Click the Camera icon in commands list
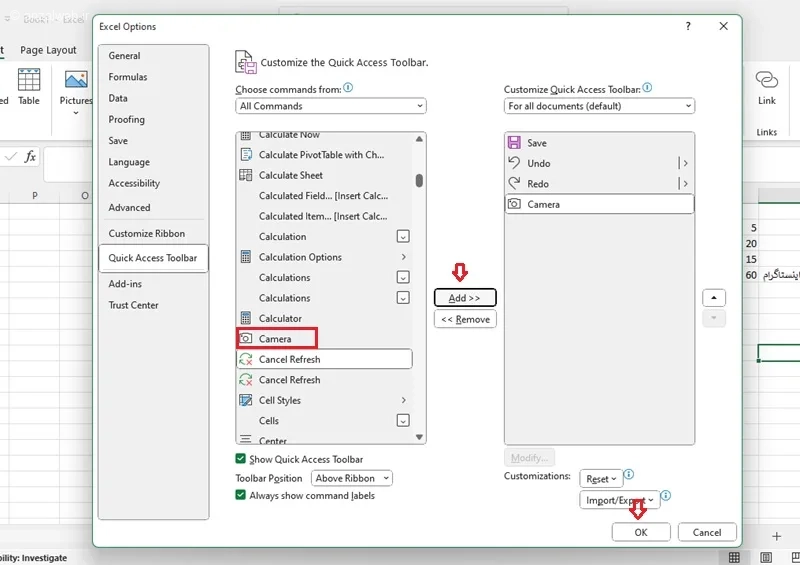Image resolution: width=800 pixels, height=565 pixels. click(x=246, y=339)
